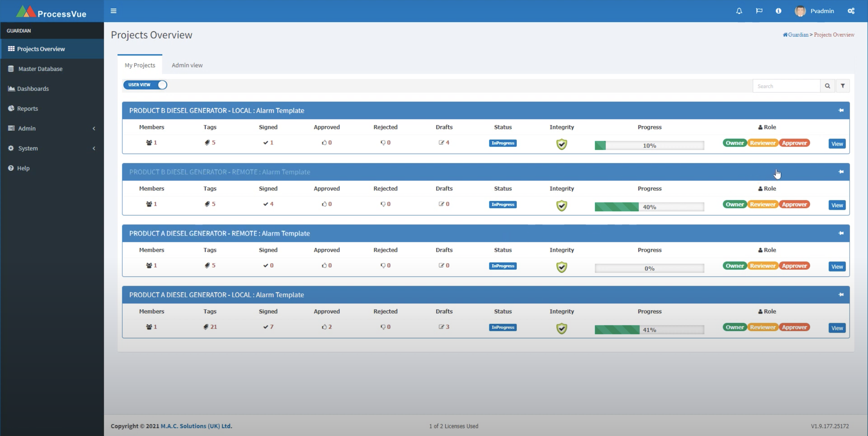Open the info icon near user profile
The image size is (868, 436).
(778, 11)
